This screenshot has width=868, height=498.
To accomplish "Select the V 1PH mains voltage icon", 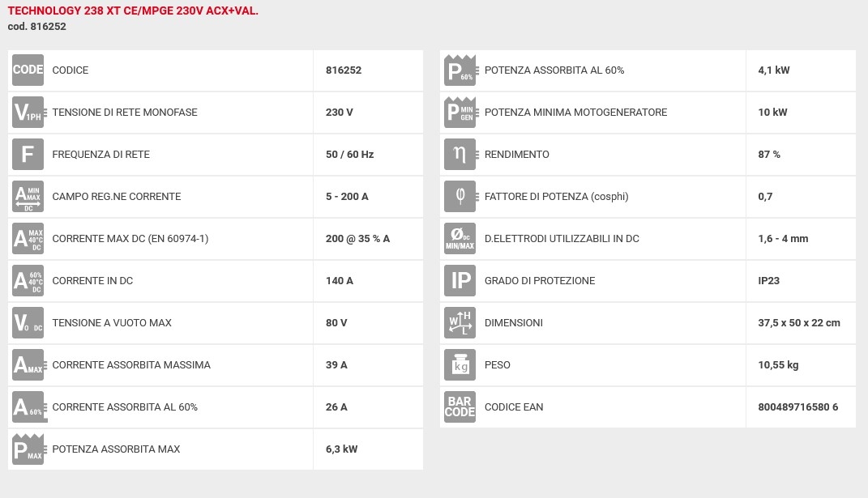I will pos(29,113).
